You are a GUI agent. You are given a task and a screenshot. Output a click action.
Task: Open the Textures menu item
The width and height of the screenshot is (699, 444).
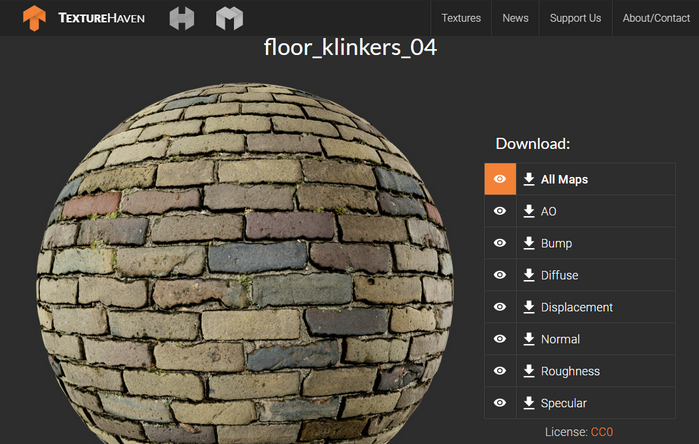(461, 18)
